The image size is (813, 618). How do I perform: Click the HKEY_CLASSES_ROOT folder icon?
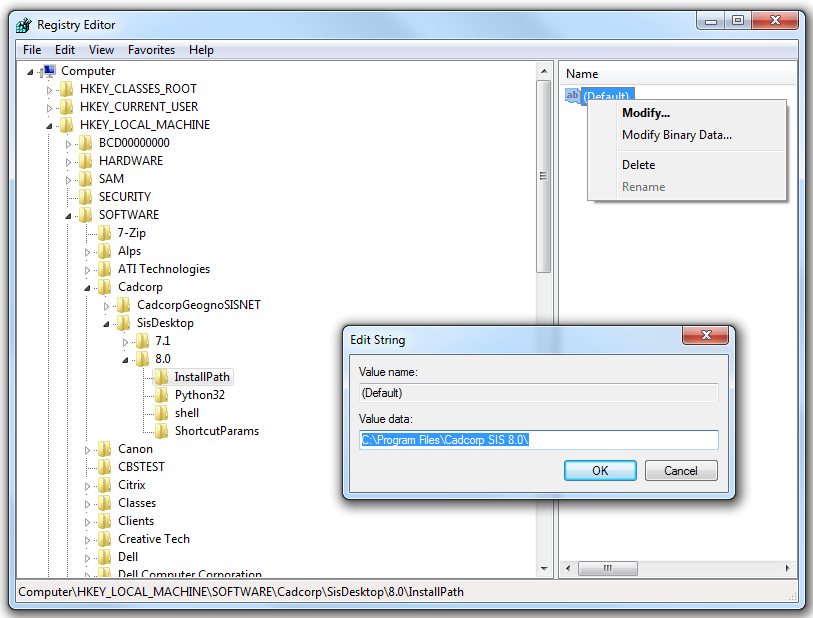tap(66, 89)
